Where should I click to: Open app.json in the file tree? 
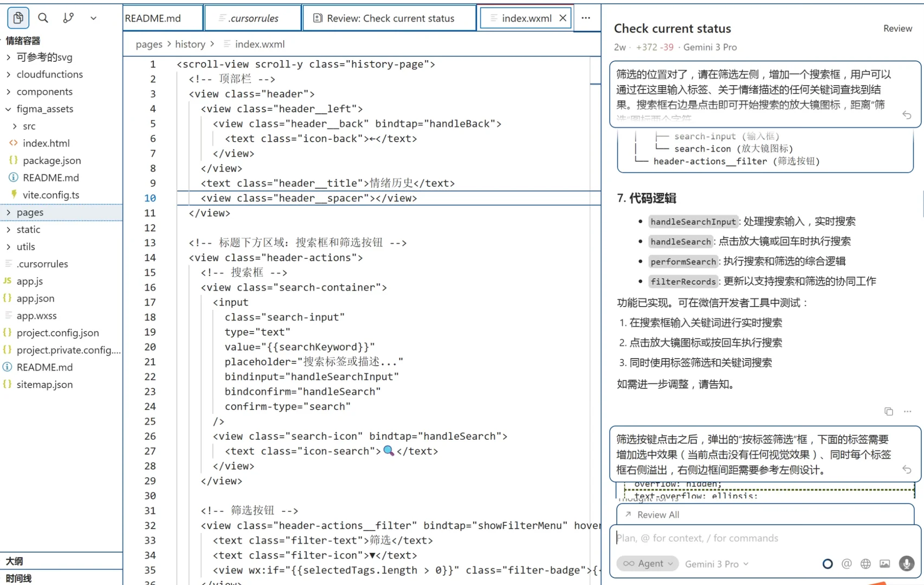click(61, 298)
